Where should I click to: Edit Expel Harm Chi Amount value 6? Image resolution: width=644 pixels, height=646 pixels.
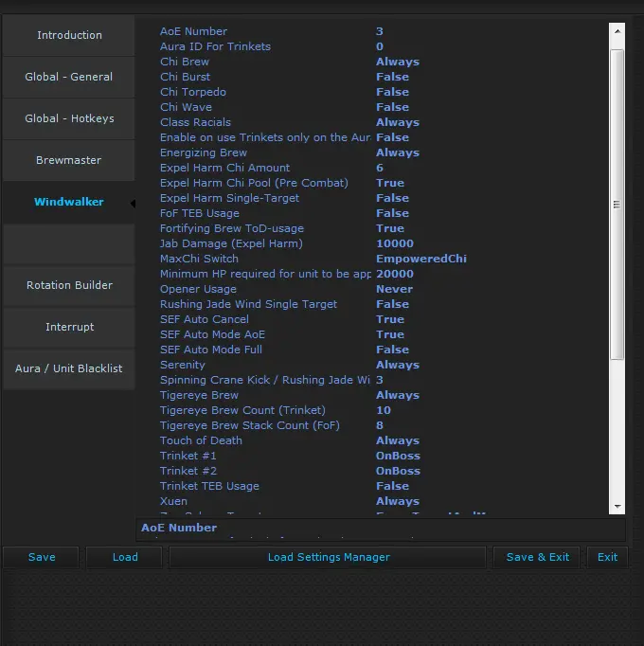(x=380, y=168)
